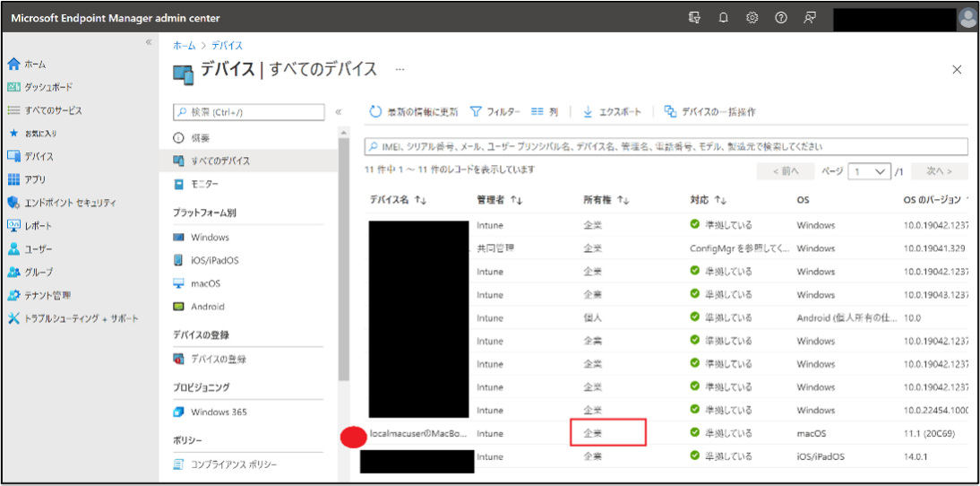This screenshot has width=980, height=486.
Task: Open the ellipsis menu beside page title
Action: [400, 69]
